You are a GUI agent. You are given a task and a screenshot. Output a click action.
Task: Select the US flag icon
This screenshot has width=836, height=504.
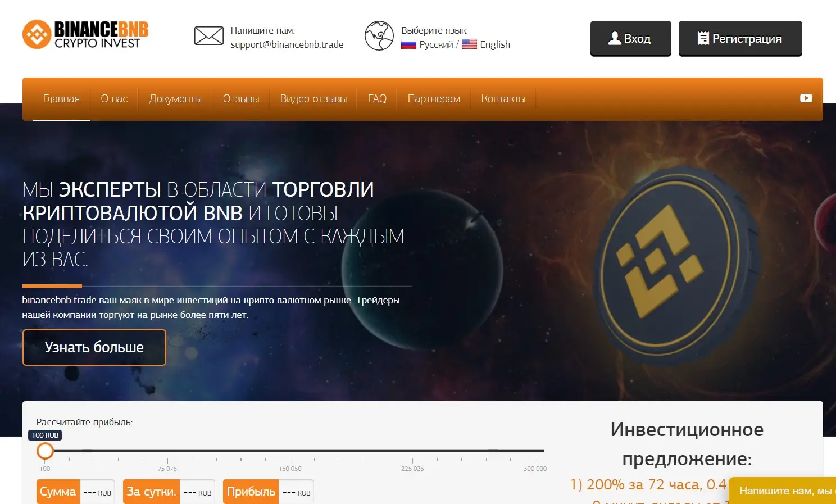469,44
